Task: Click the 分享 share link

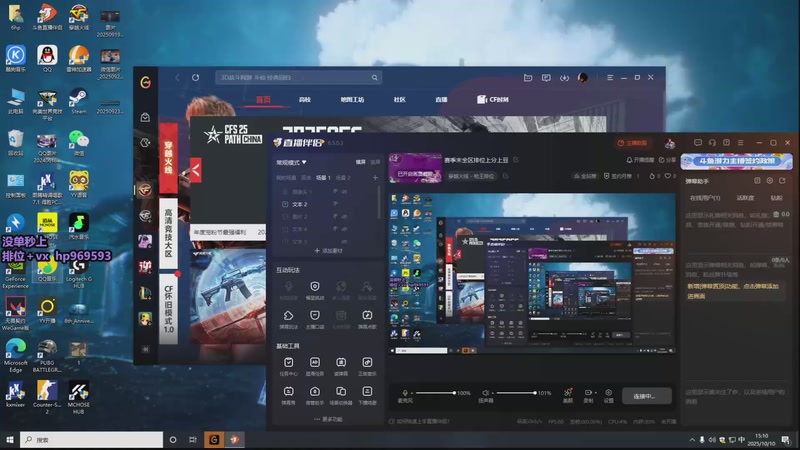Action: (x=667, y=160)
